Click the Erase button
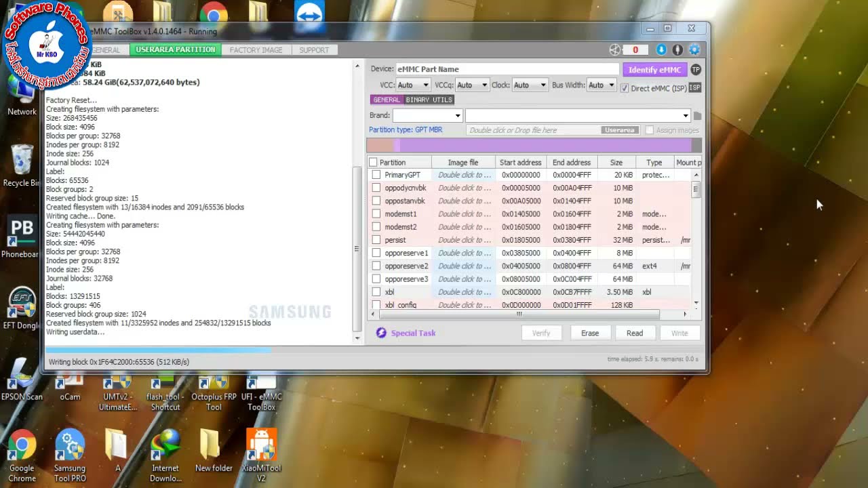 pos(590,333)
